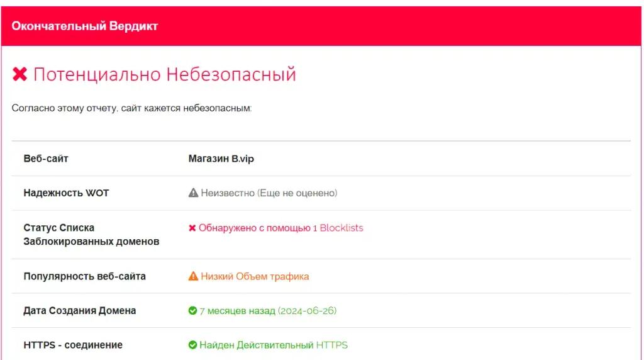Click the HTTPS link text
Viewport: 644px width, 360px height.
[332, 345]
